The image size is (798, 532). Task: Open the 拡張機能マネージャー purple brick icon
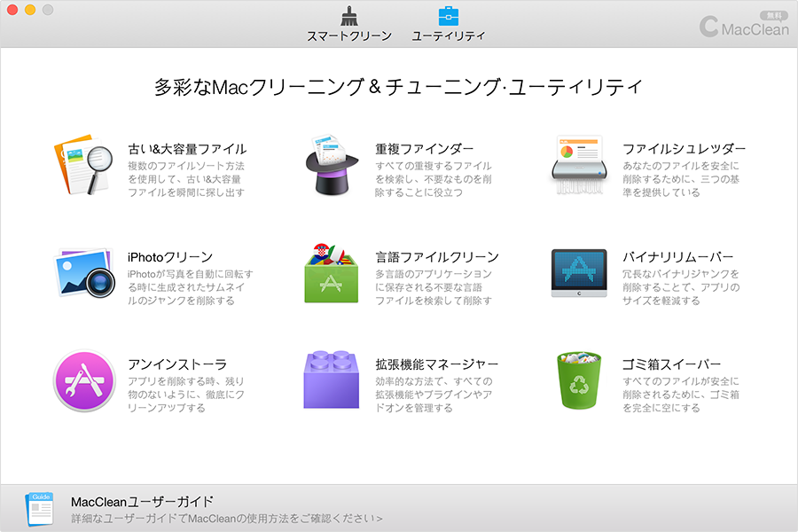point(332,379)
